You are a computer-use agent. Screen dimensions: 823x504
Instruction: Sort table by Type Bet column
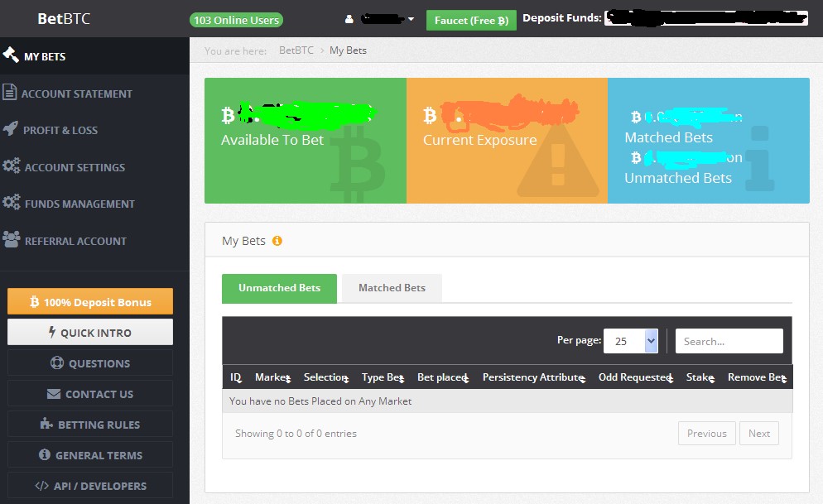tap(383, 377)
